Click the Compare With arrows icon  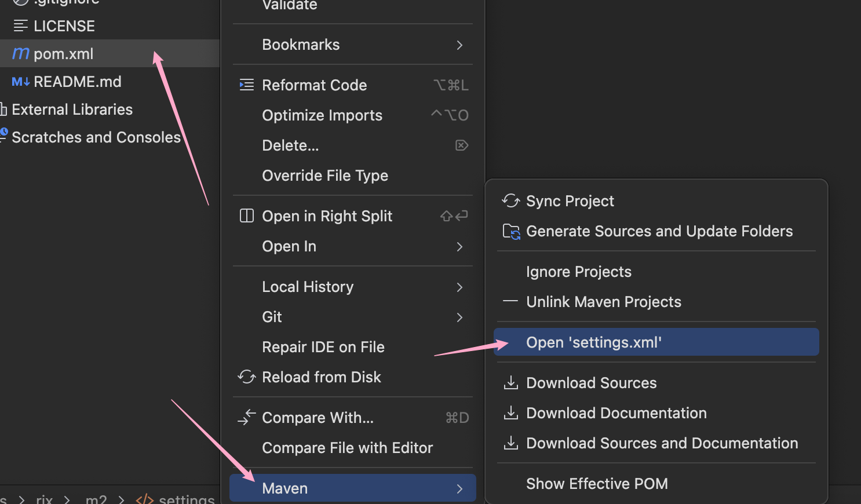tap(247, 417)
